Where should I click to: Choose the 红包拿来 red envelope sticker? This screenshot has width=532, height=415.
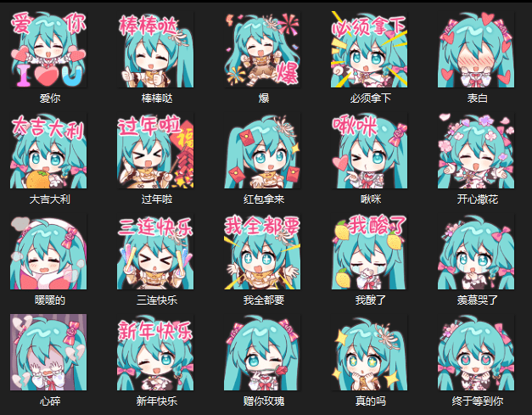tap(262, 150)
